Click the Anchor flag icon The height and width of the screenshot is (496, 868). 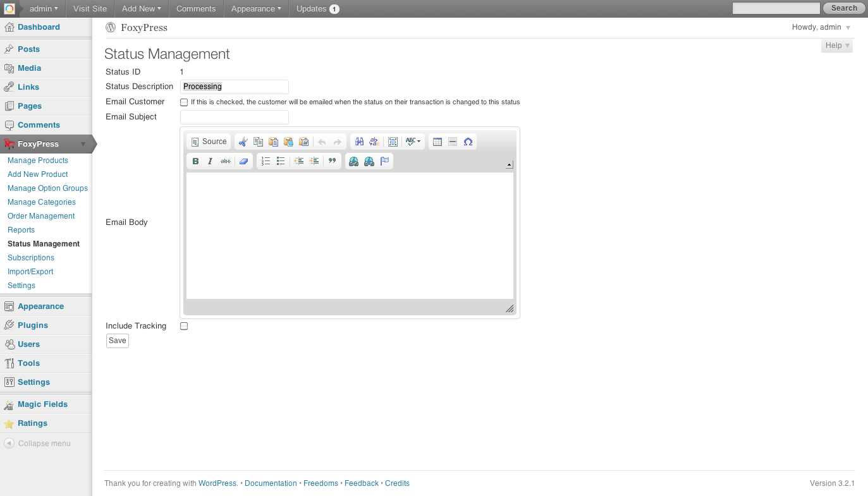[384, 161]
